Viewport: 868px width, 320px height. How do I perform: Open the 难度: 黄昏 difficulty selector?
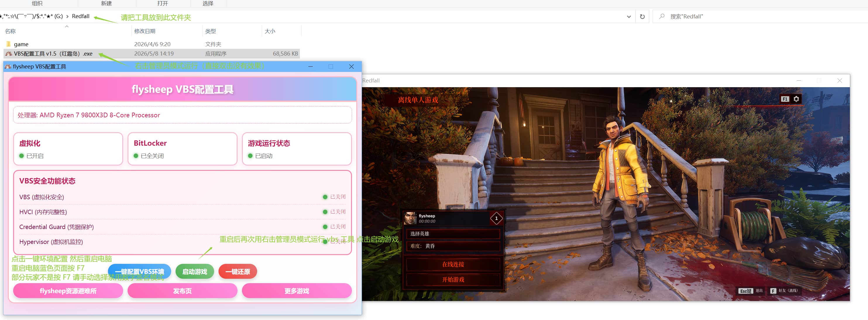[x=453, y=246]
